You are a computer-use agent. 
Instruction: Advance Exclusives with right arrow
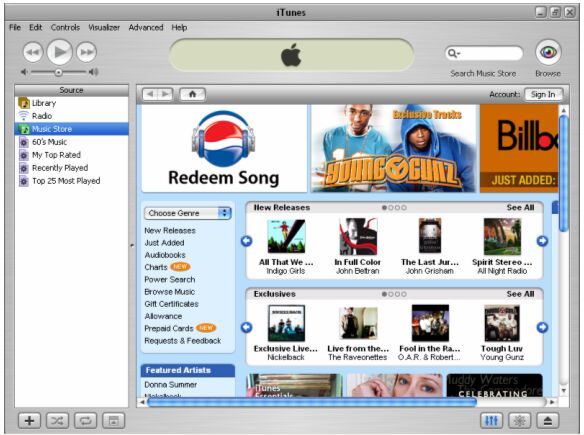(542, 327)
